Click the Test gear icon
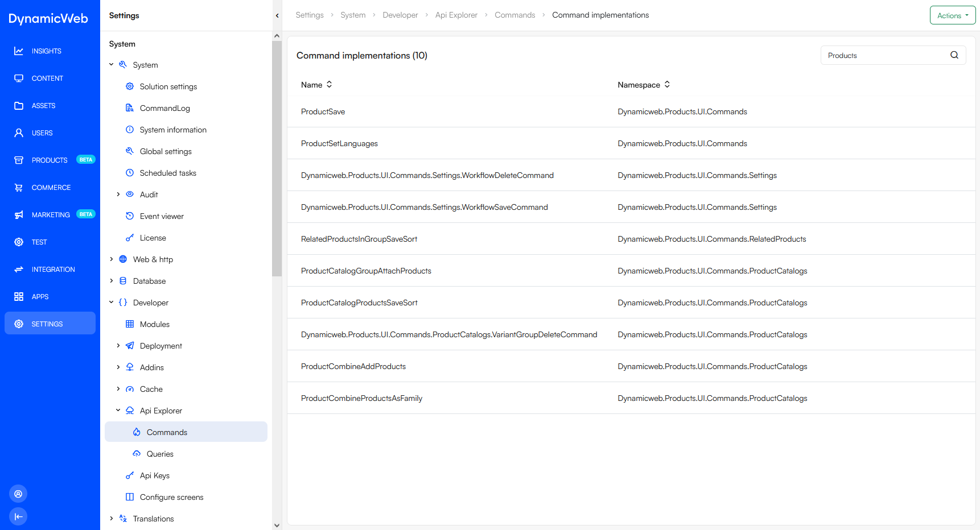This screenshot has width=980, height=530. click(19, 242)
